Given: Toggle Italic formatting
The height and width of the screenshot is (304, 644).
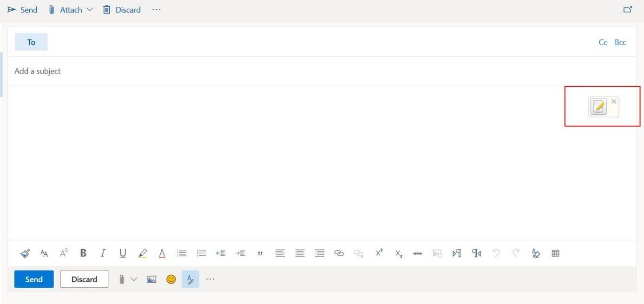Looking at the screenshot, I should click(x=103, y=253).
